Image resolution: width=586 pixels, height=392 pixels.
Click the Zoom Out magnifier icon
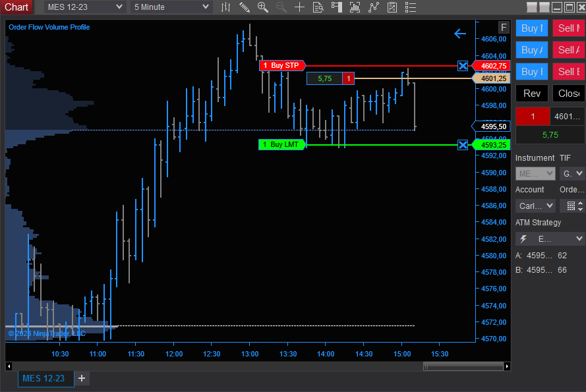[281, 7]
